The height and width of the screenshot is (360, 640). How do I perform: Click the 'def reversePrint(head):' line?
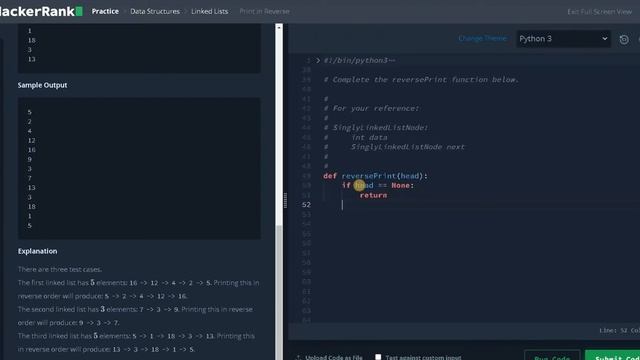(376, 176)
